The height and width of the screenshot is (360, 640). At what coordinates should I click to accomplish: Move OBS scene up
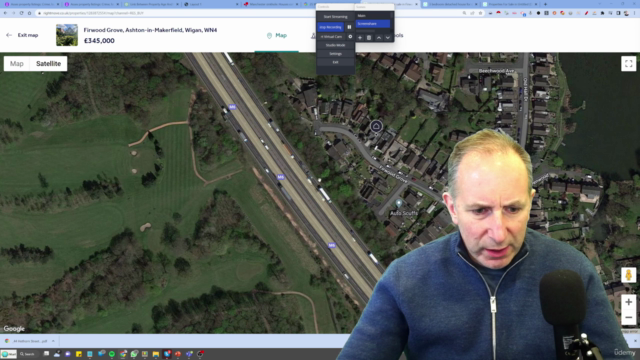click(x=379, y=38)
